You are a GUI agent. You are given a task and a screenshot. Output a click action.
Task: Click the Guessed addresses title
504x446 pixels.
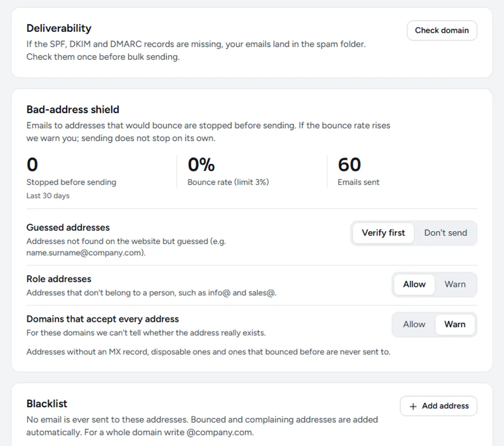[68, 227]
